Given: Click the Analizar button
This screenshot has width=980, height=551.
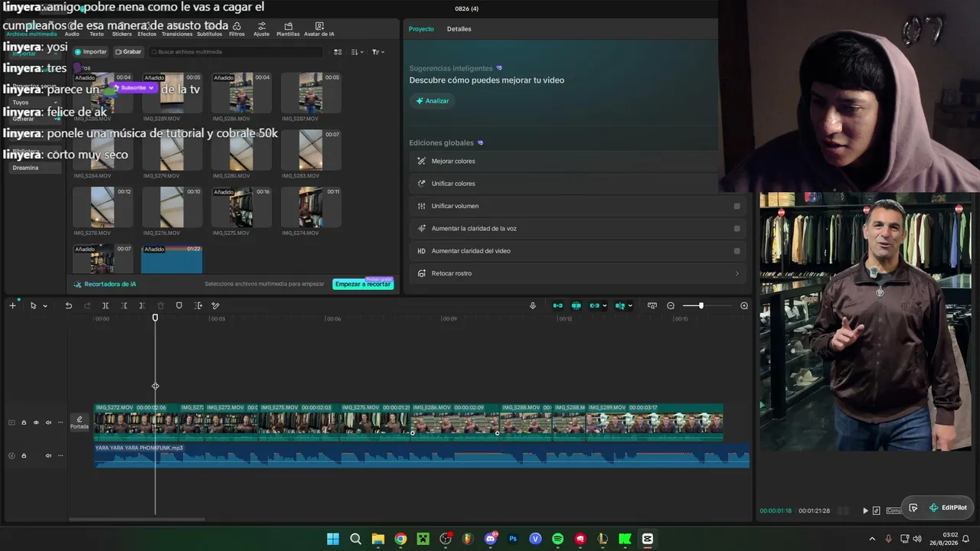Looking at the screenshot, I should 433,101.
